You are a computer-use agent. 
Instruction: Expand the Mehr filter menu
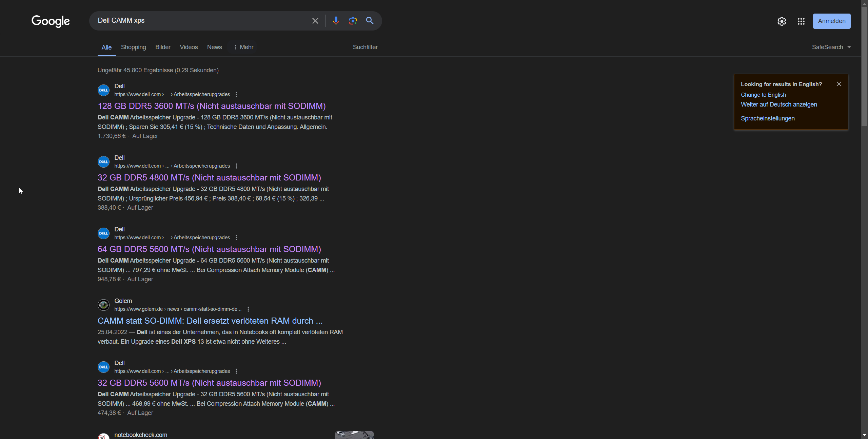[x=243, y=47]
